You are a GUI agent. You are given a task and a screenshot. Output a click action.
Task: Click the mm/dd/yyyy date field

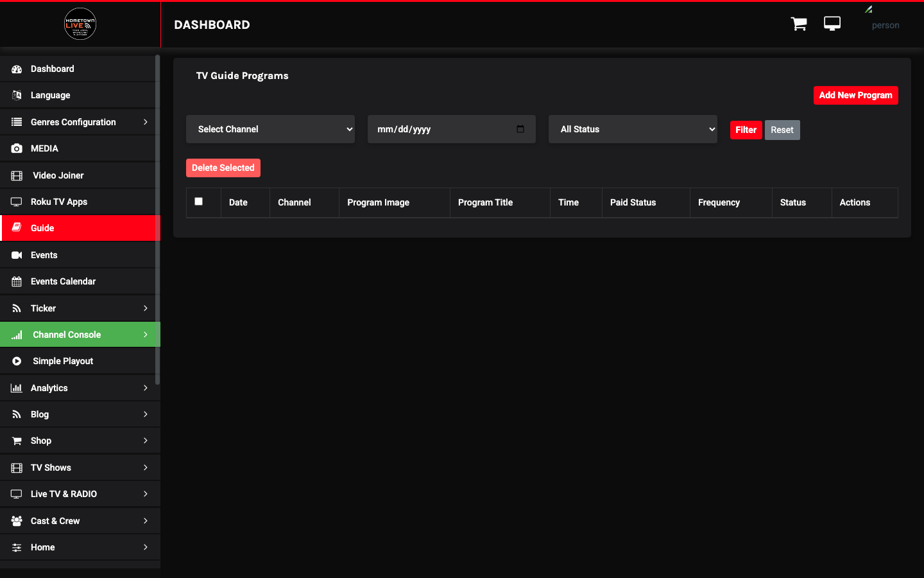[x=452, y=129]
